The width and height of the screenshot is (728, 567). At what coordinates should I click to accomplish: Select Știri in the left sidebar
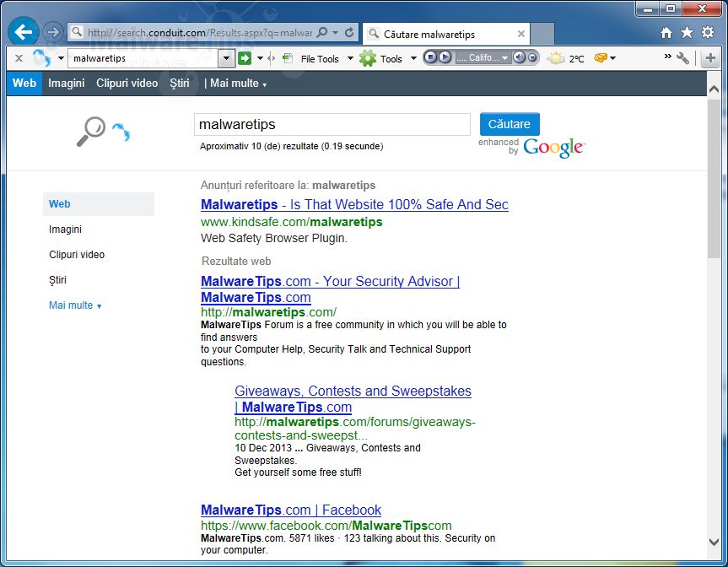click(x=57, y=279)
